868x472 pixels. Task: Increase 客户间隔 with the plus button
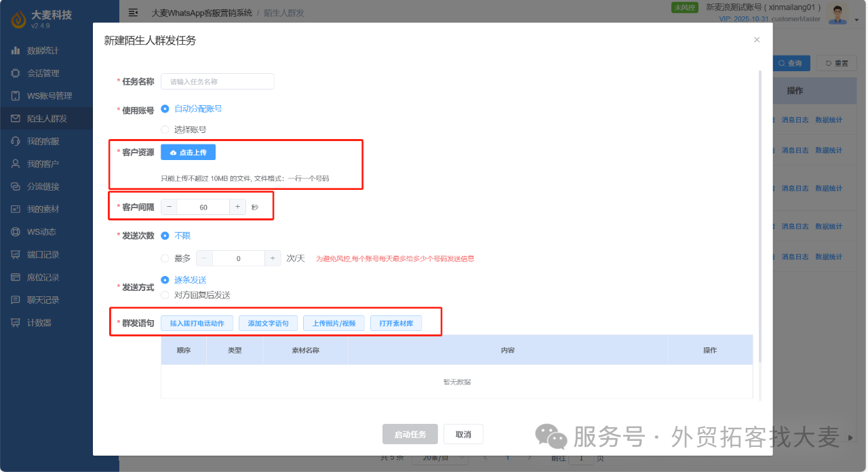237,207
